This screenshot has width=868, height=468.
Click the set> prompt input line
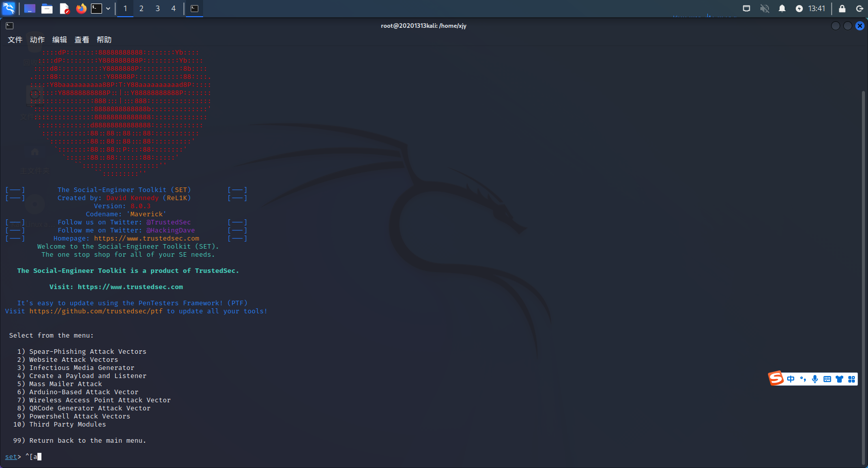tap(23, 457)
